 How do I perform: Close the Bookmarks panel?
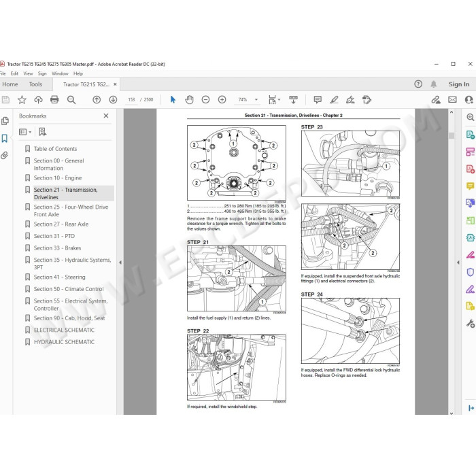pyautogui.click(x=106, y=116)
